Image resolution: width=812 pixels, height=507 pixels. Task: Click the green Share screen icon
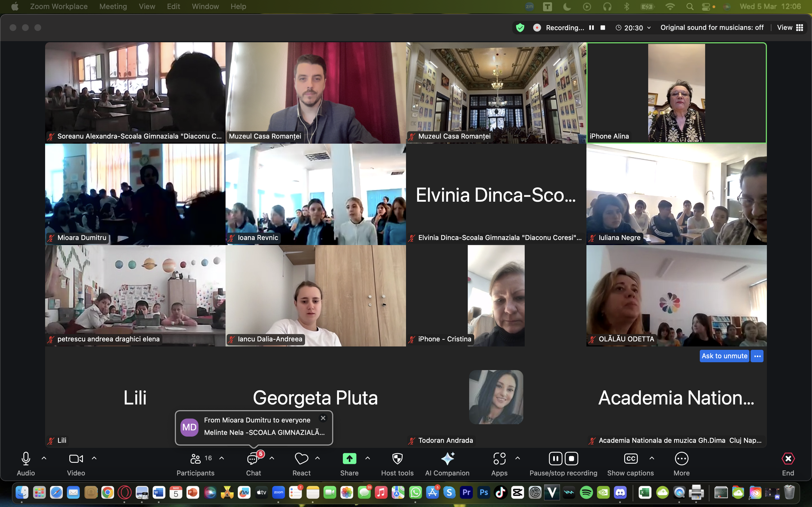tap(349, 459)
